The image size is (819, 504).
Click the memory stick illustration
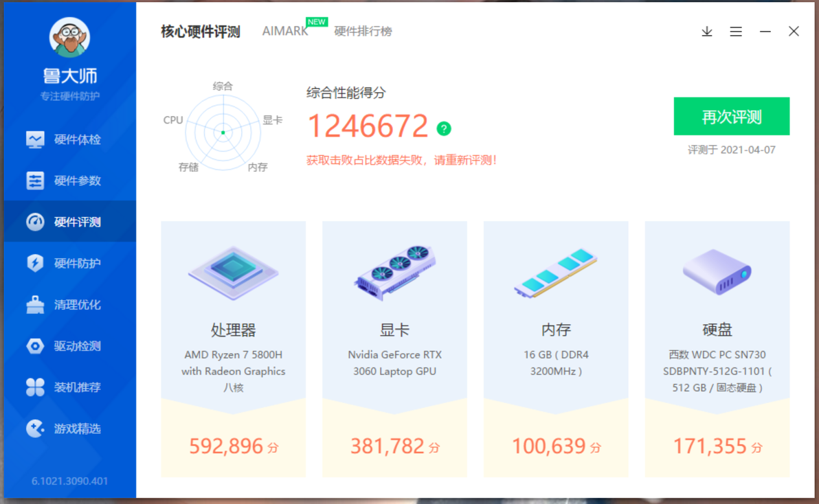[556, 273]
